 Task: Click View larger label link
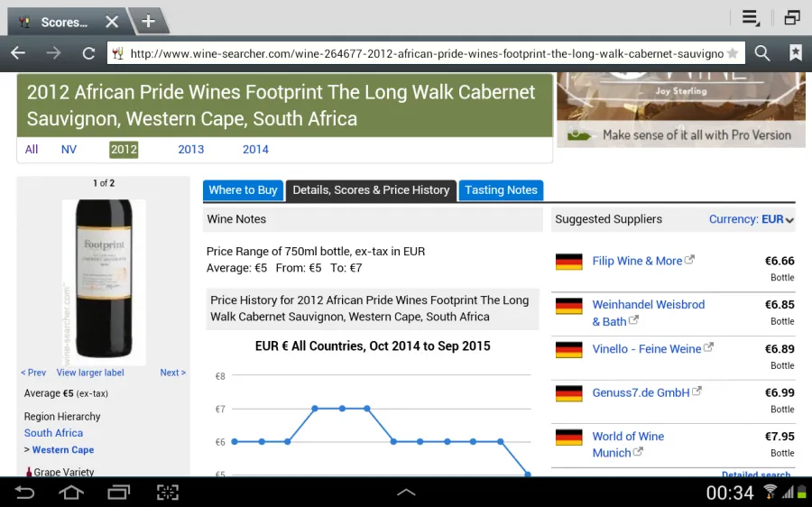(x=90, y=373)
